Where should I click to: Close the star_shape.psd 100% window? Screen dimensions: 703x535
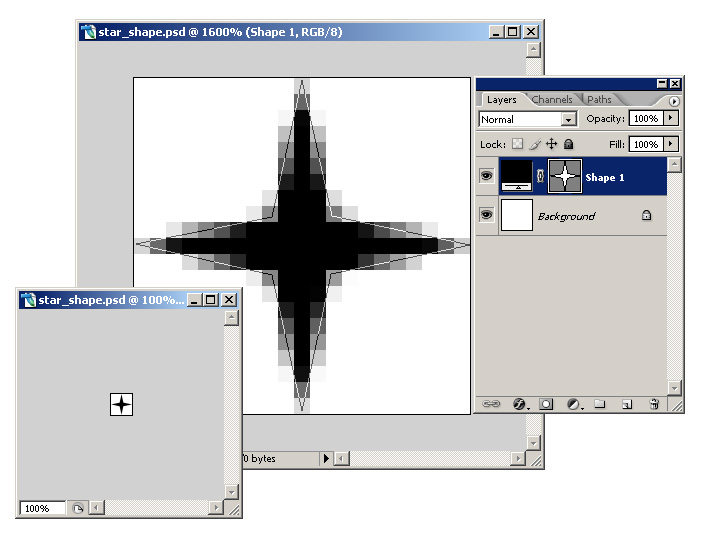229,300
